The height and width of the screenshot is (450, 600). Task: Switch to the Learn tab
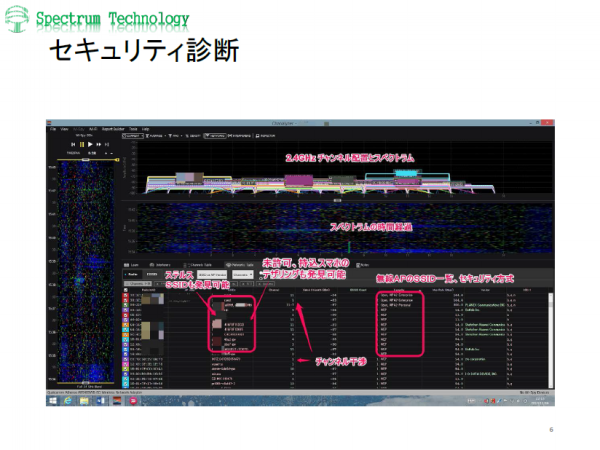coord(131,265)
